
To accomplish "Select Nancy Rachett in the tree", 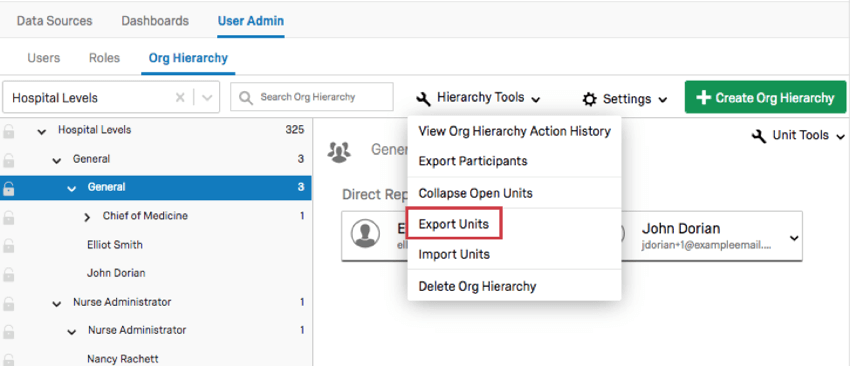I will (x=123, y=358).
